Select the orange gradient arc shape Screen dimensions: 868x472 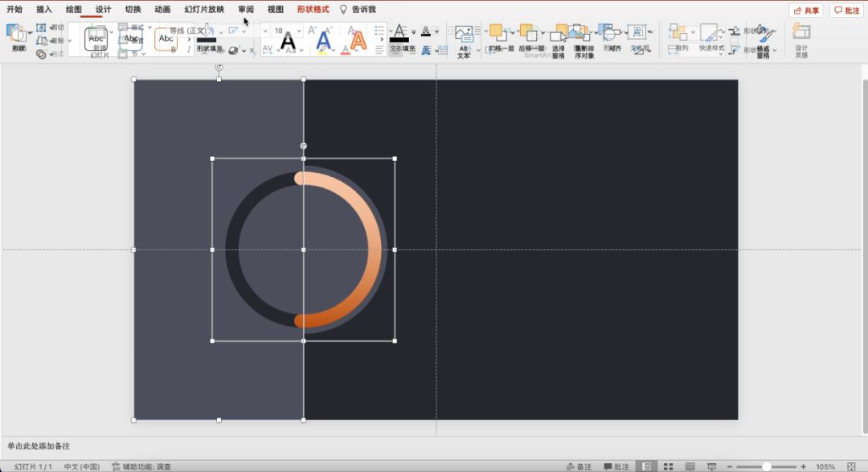coord(374,249)
